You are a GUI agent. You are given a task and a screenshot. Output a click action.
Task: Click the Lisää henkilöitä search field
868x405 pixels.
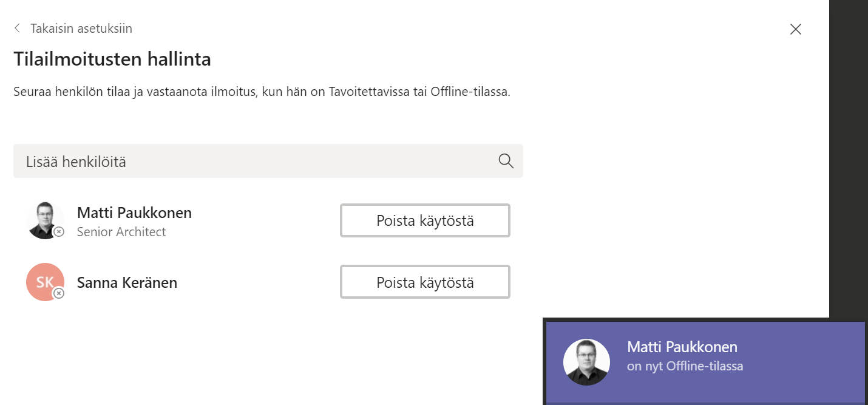[x=255, y=161]
